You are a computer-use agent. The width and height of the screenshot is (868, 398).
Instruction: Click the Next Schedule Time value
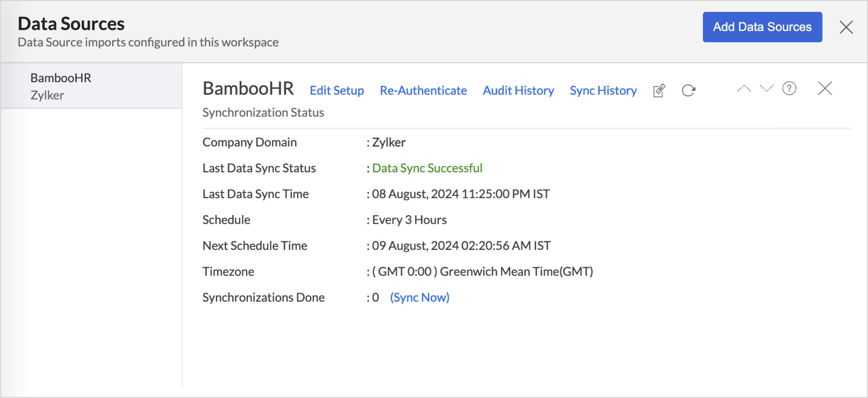click(x=461, y=246)
